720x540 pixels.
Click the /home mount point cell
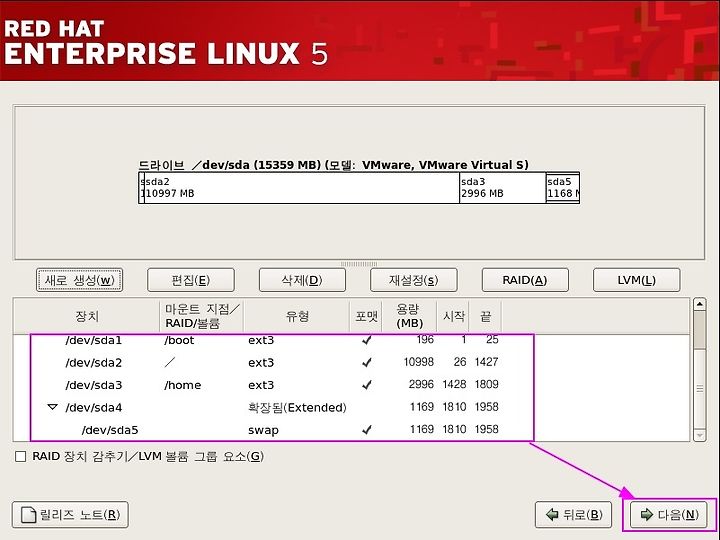pos(182,385)
